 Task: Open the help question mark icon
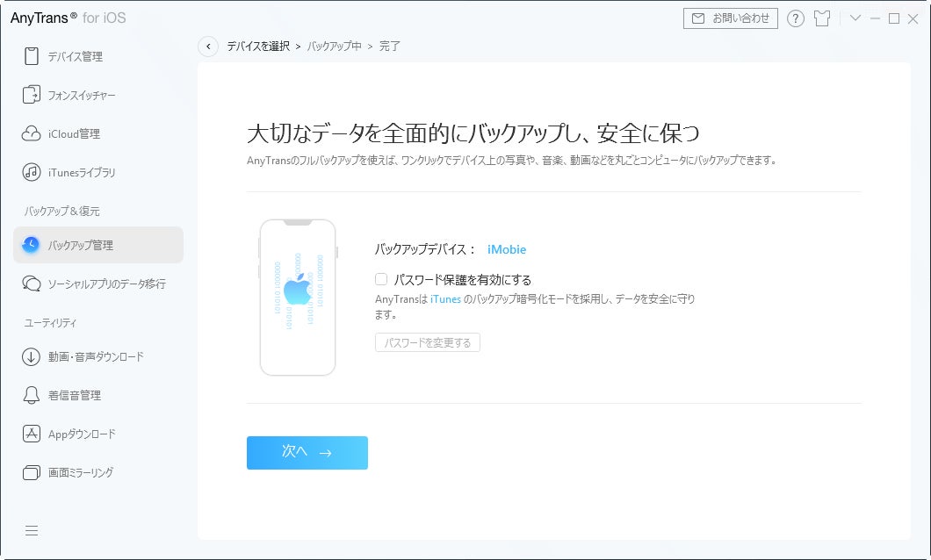point(795,18)
